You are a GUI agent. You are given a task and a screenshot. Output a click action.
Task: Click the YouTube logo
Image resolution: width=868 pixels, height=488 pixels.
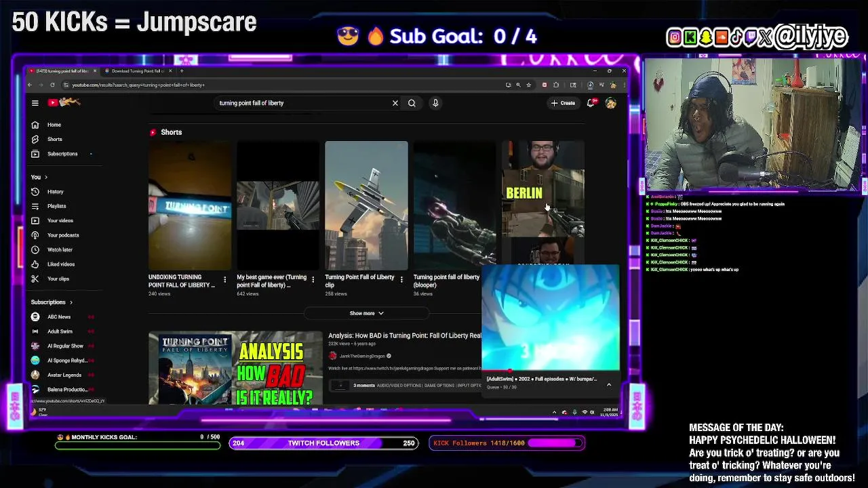click(x=64, y=102)
